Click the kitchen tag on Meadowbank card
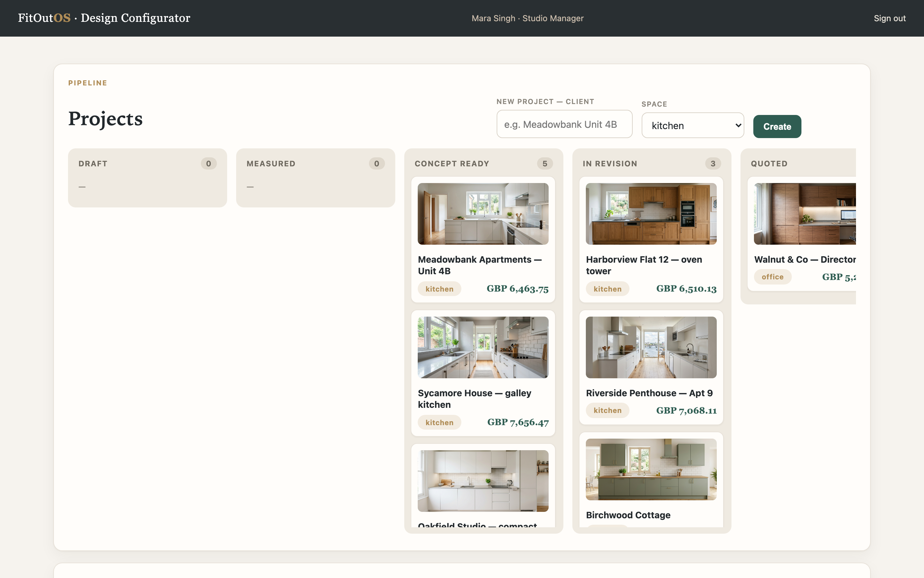 coord(439,289)
